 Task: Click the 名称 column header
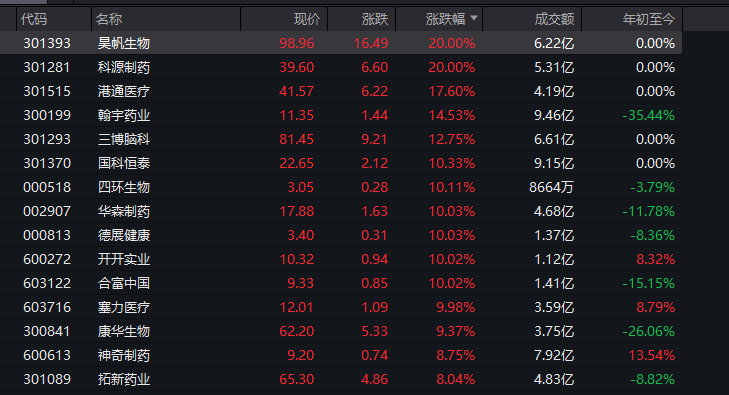point(109,19)
